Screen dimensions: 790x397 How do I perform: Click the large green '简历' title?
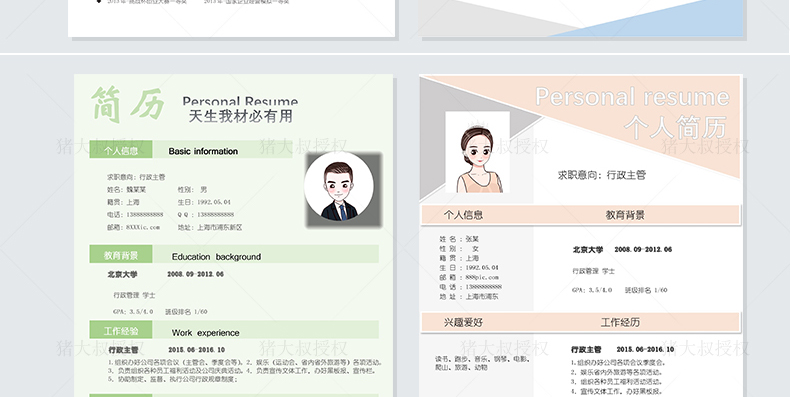click(127, 104)
